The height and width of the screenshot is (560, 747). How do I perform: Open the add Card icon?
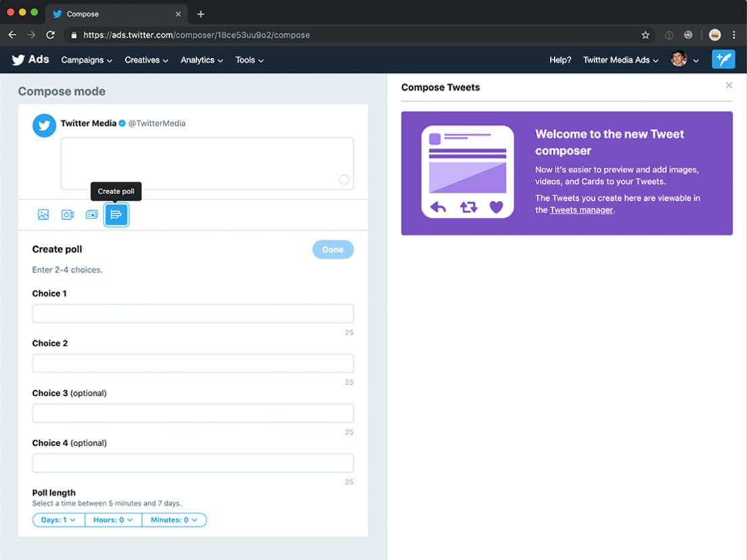(x=91, y=214)
